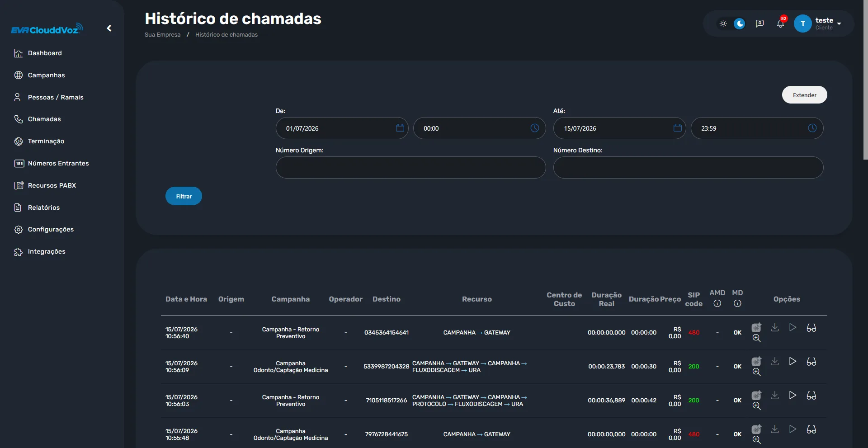868x448 pixels.
Task: Open Relatórios in the sidebar
Action: (44, 207)
